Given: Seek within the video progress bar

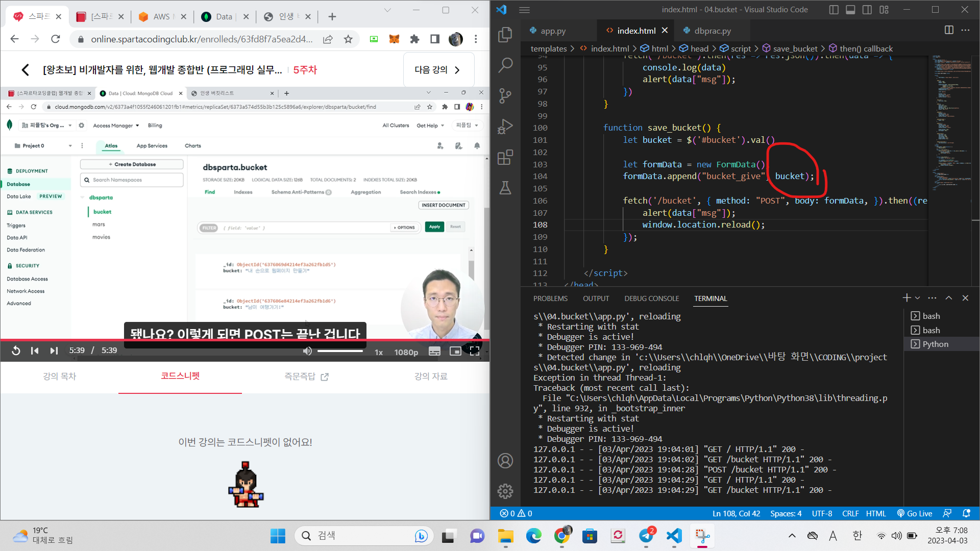Looking at the screenshot, I should (245, 340).
